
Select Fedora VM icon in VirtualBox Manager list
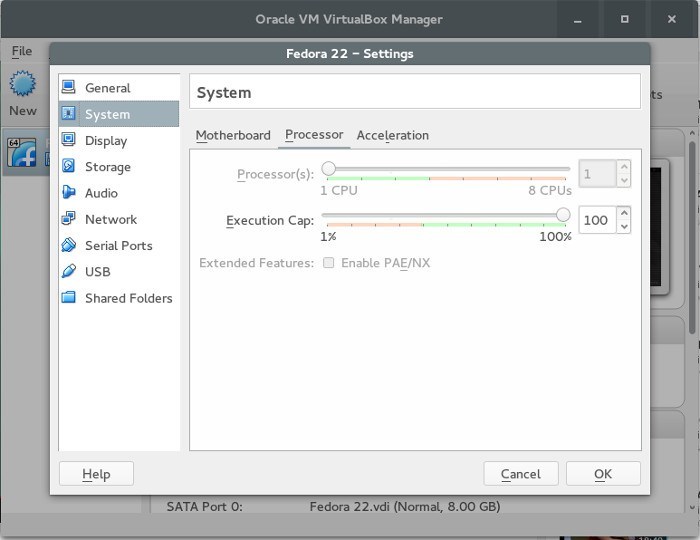(x=21, y=153)
